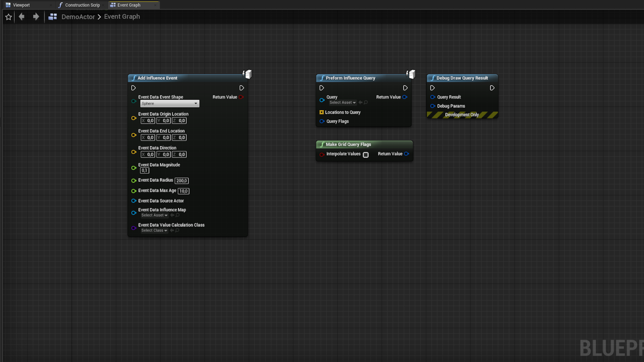Click the Preform Influence Query execute input pin
This screenshot has width=644, height=362.
(x=322, y=88)
